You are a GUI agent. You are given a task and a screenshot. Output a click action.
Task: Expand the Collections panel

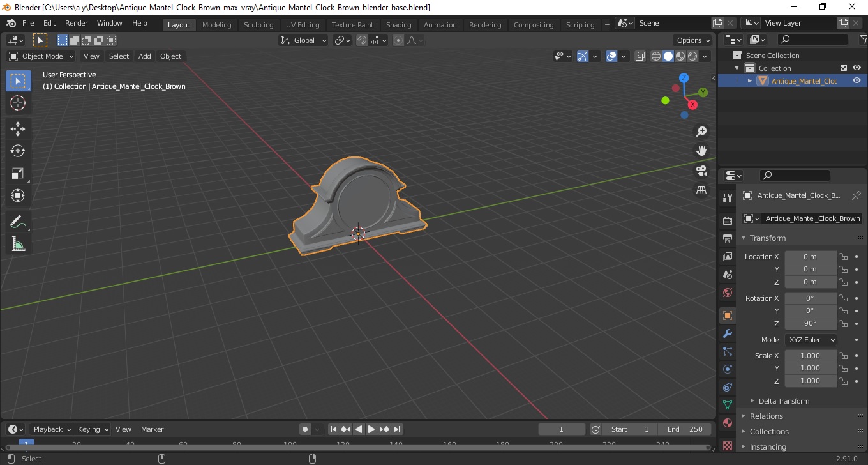(768, 431)
